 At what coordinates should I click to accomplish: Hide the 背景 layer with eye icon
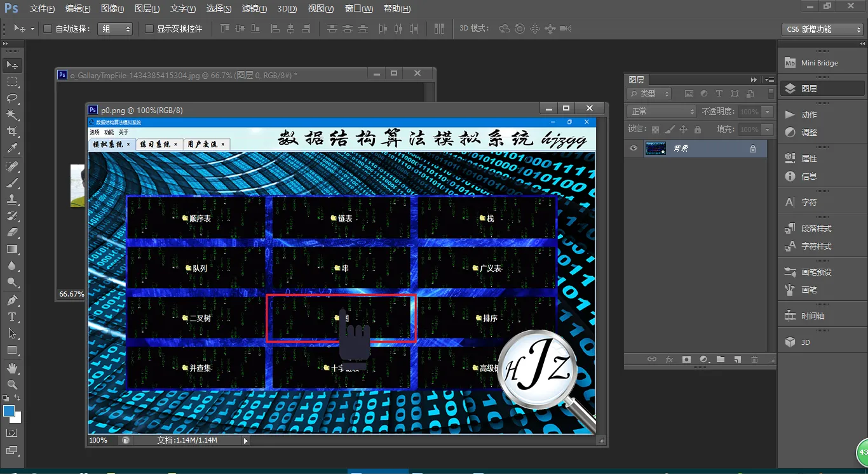click(x=633, y=149)
